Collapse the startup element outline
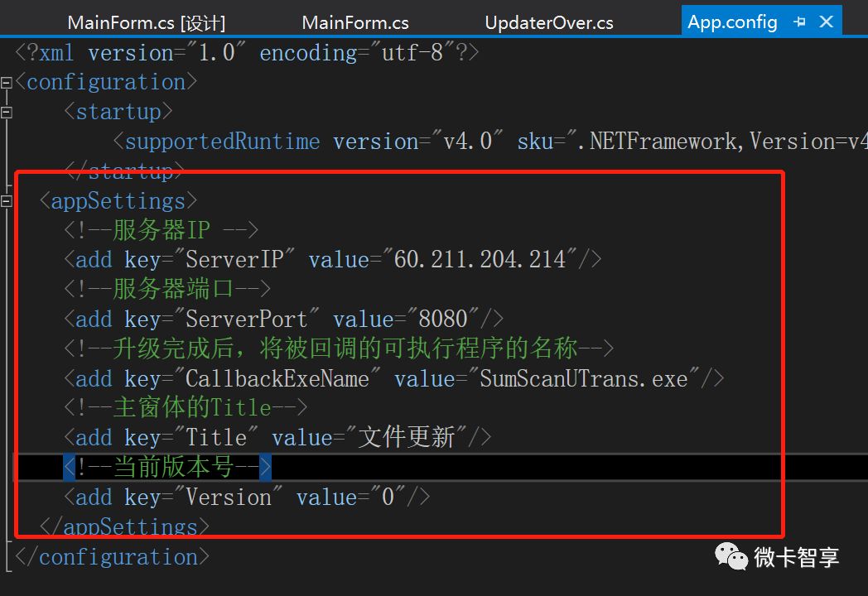 pyautogui.click(x=7, y=113)
